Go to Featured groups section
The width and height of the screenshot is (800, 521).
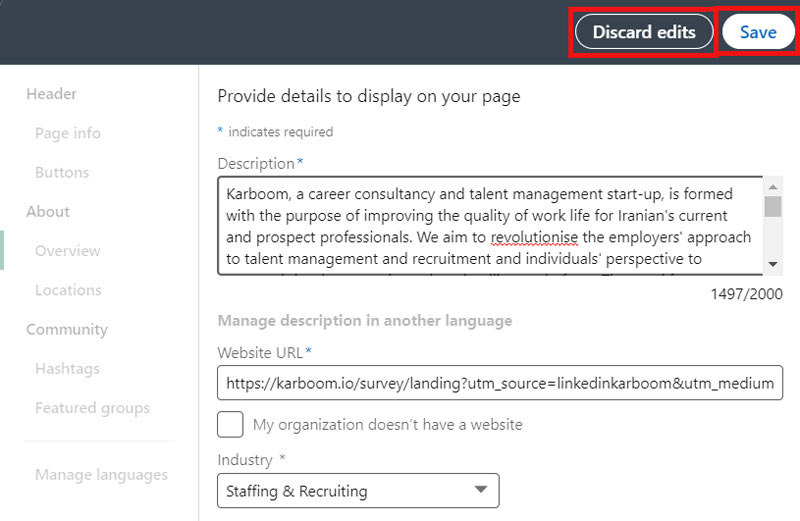pyautogui.click(x=92, y=408)
